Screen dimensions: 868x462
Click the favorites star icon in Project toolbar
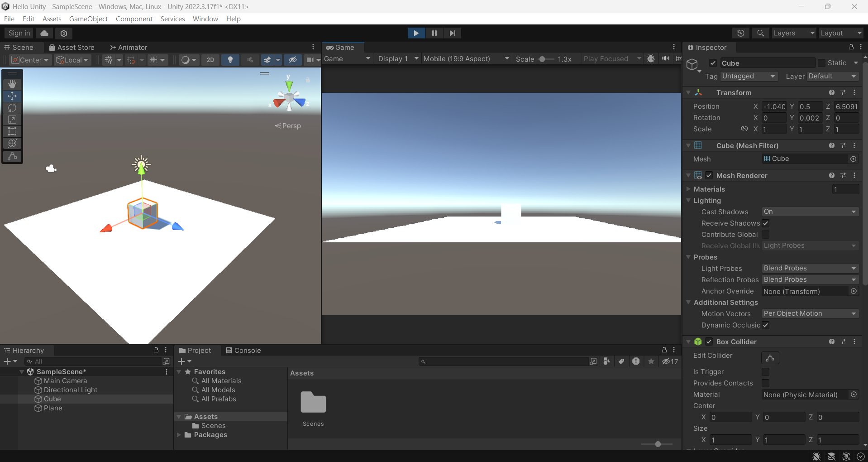[x=651, y=361]
